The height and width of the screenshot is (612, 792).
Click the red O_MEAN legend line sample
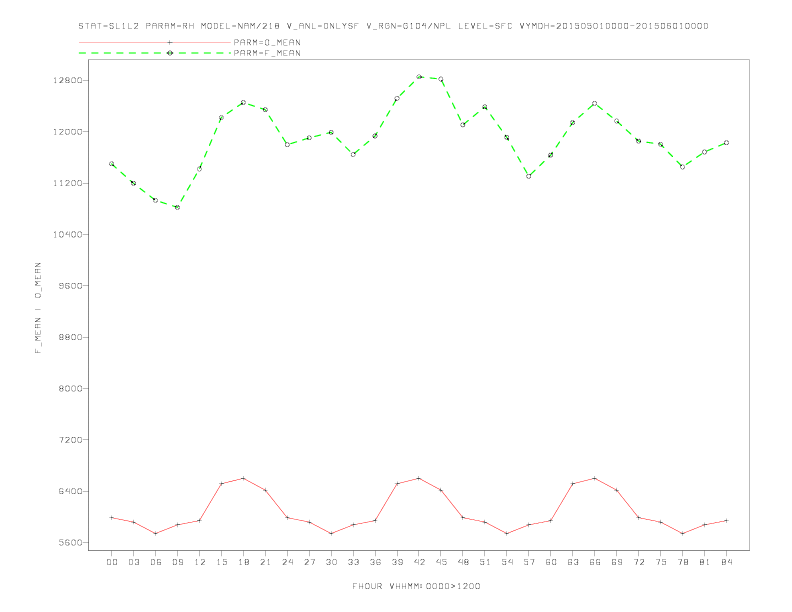[155, 42]
